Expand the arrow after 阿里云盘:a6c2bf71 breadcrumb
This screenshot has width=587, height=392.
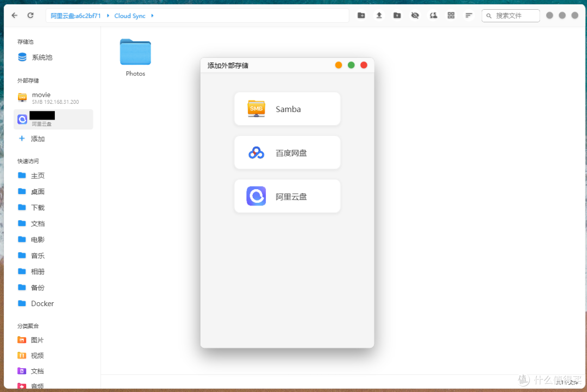(x=108, y=16)
